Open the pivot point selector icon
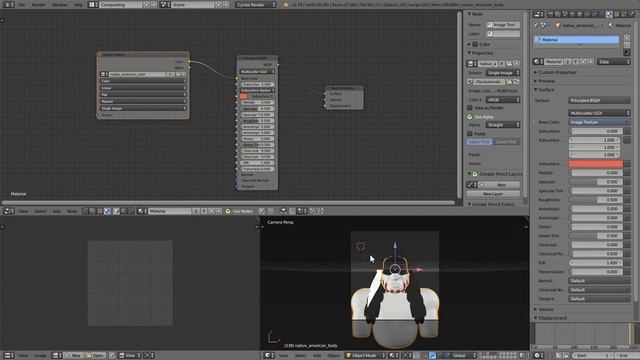Screen dimensions: 640x360 click(x=407, y=356)
